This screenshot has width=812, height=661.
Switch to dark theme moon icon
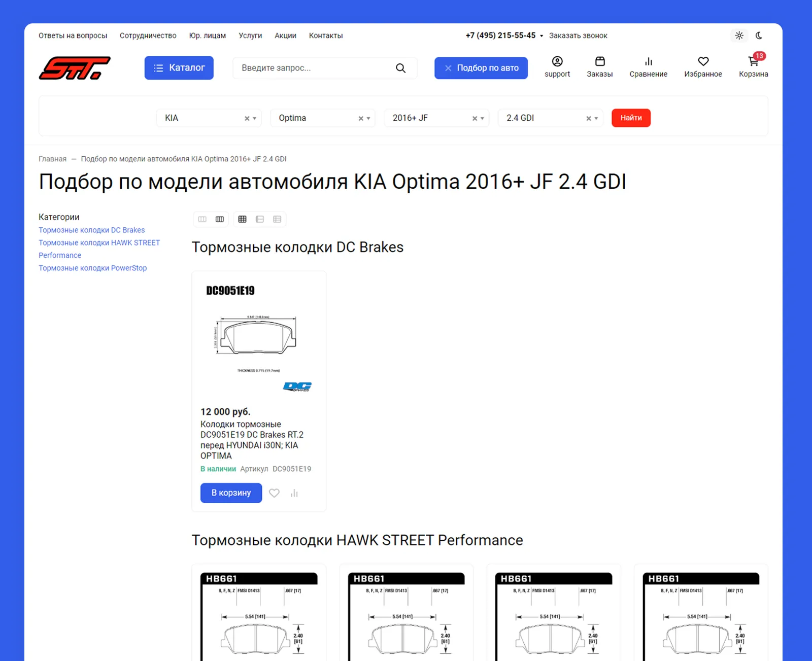(x=759, y=36)
